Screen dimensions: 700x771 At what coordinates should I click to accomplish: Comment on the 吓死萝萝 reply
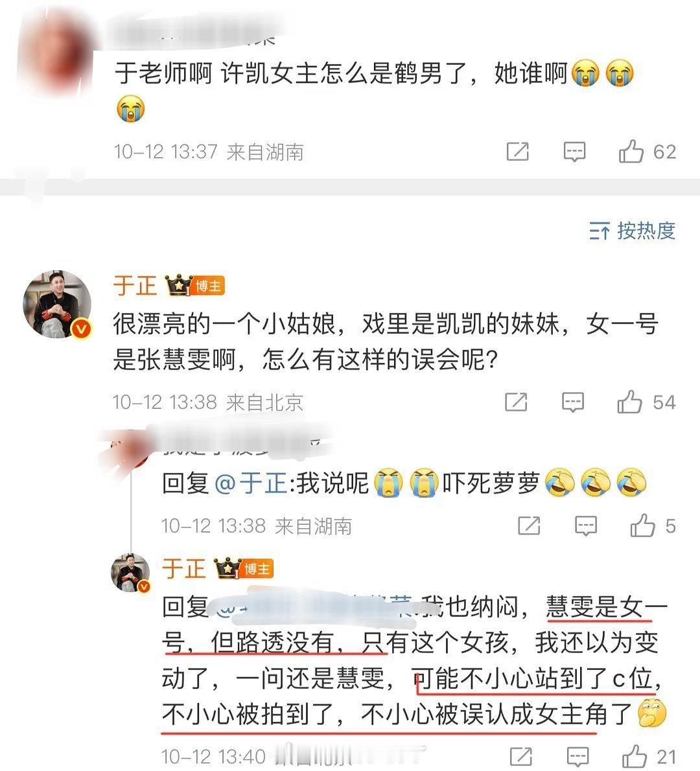pyautogui.click(x=585, y=525)
